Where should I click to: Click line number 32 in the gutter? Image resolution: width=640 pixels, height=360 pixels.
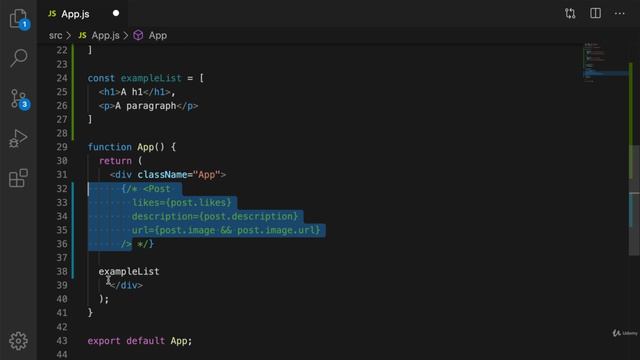pyautogui.click(x=62, y=189)
